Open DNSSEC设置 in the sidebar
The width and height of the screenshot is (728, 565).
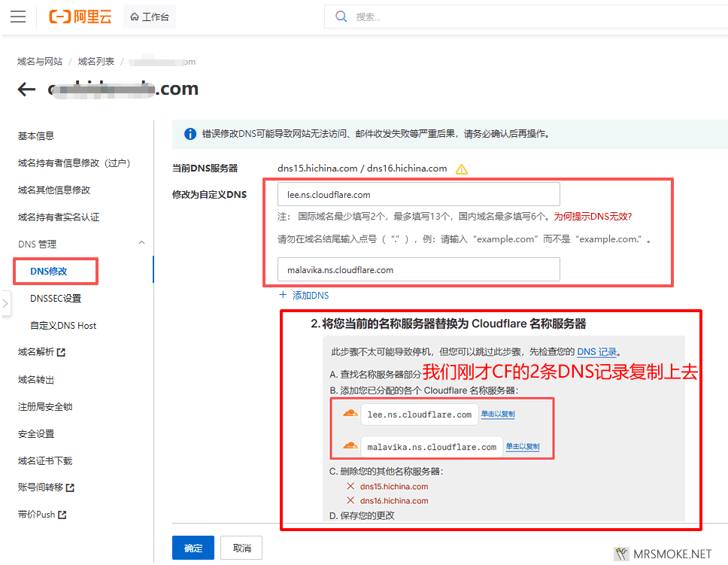[x=56, y=299]
